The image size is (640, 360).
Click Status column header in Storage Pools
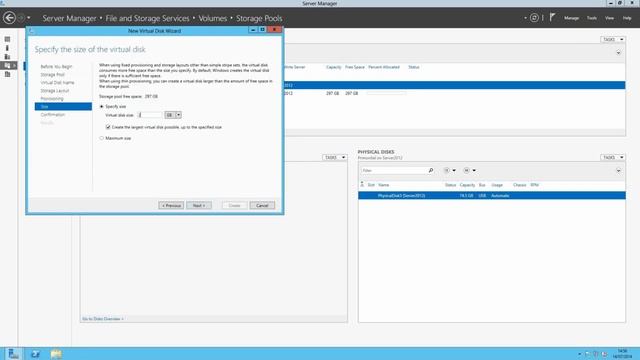coord(413,67)
